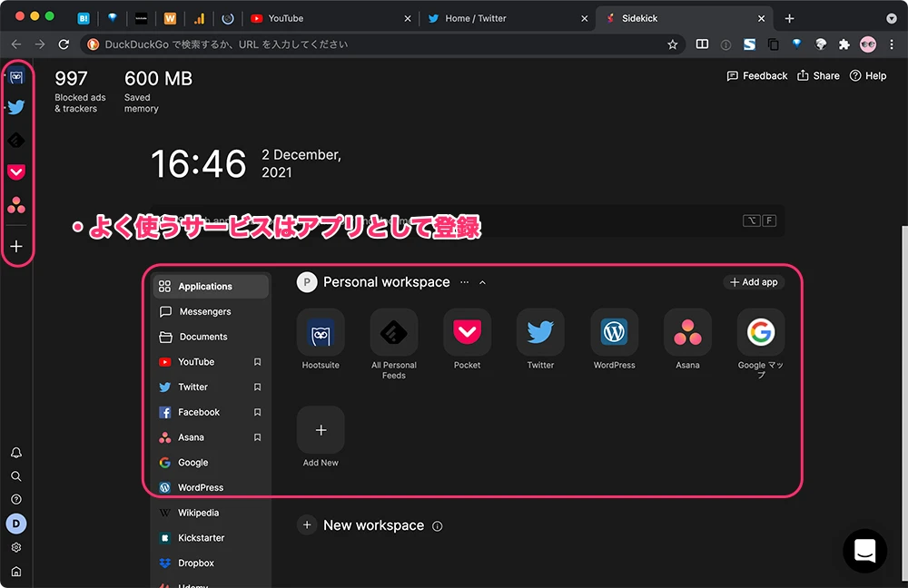This screenshot has width=908, height=588.
Task: Toggle the Facebook bookmark in the list
Action: [x=257, y=412]
